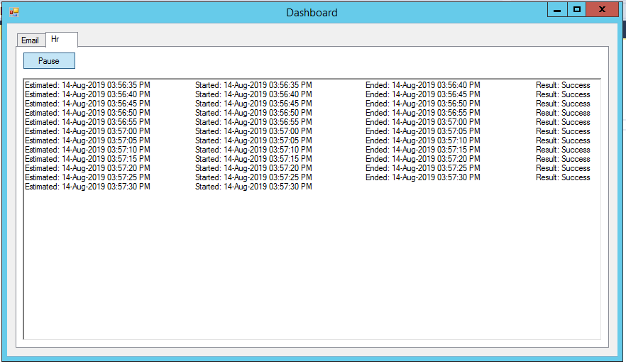This screenshot has width=626, height=364.
Task: Click Started: 14-Aug-2019 03:57:15 PM text
Action: tap(253, 158)
